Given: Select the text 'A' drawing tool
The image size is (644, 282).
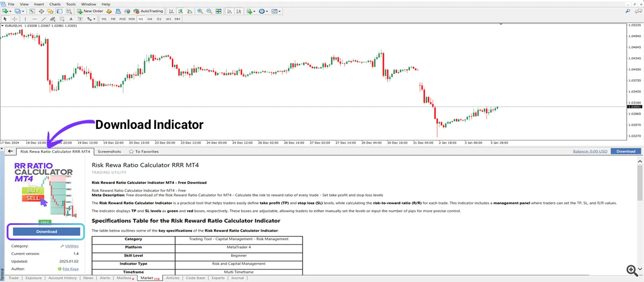Looking at the screenshot, I should click(x=71, y=19).
